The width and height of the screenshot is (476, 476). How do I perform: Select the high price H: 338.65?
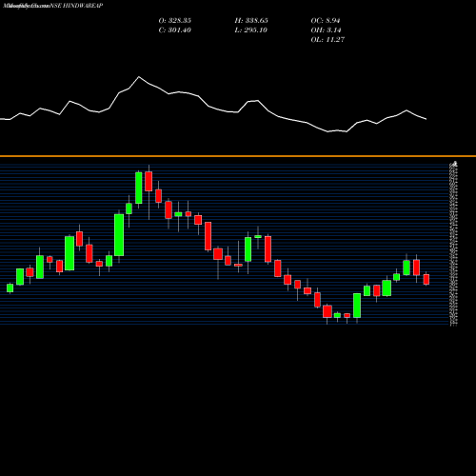[251, 21]
